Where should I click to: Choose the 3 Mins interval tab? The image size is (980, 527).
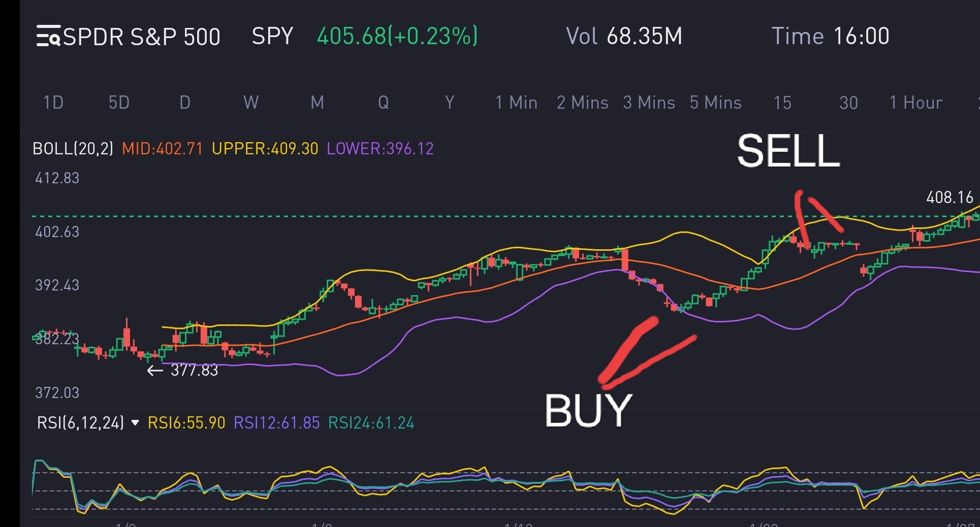click(x=649, y=103)
